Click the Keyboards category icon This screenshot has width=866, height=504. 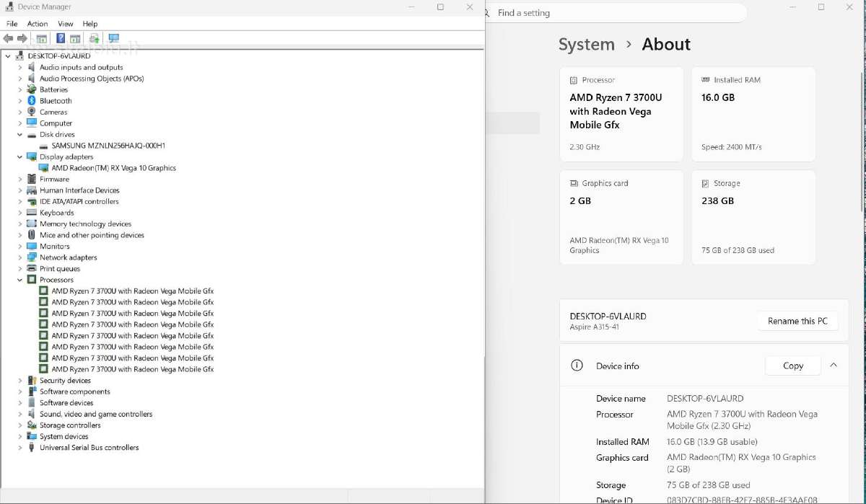coord(32,213)
